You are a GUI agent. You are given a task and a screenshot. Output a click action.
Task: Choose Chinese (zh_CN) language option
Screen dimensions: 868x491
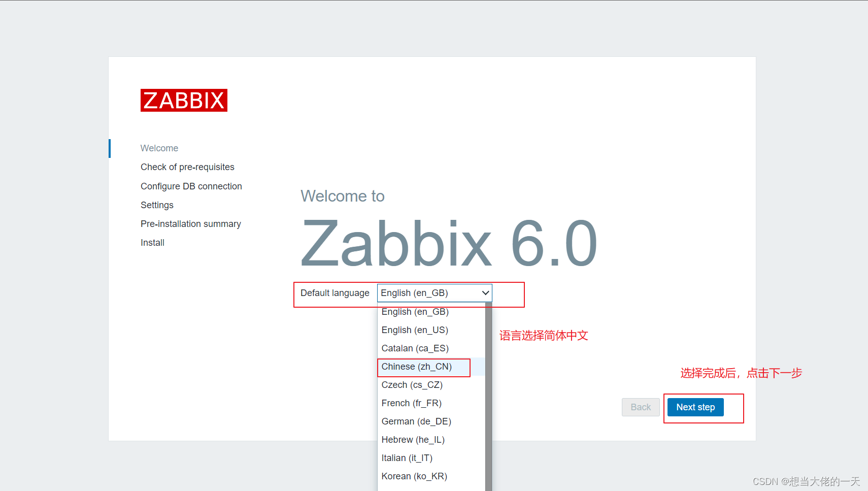[431, 367]
